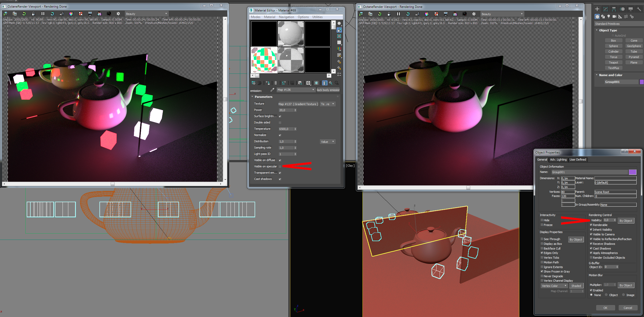Pick material with the emission eyedropper
The image size is (644, 317).
point(272,90)
